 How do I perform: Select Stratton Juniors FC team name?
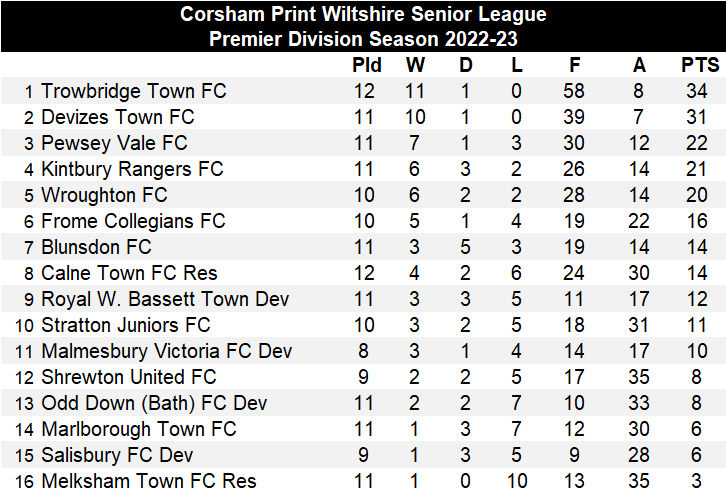(126, 325)
